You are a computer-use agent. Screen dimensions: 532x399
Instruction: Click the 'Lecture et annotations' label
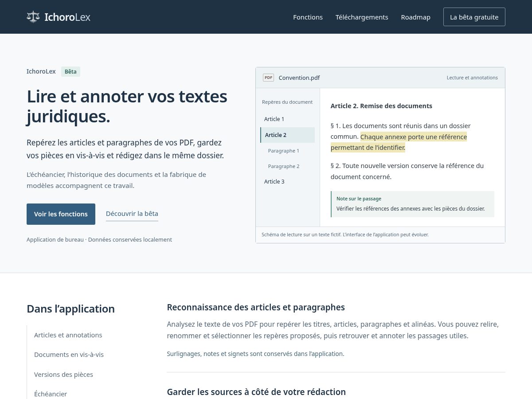point(472,78)
